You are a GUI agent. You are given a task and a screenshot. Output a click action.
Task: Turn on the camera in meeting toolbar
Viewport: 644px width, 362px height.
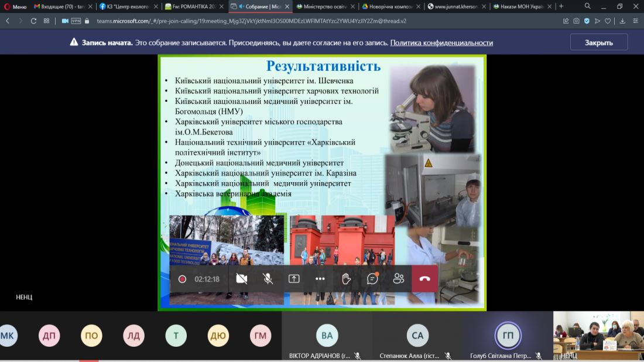click(x=241, y=279)
